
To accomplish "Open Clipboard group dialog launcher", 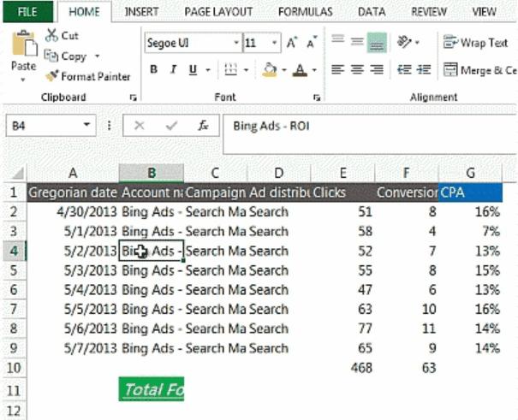I will point(133,98).
